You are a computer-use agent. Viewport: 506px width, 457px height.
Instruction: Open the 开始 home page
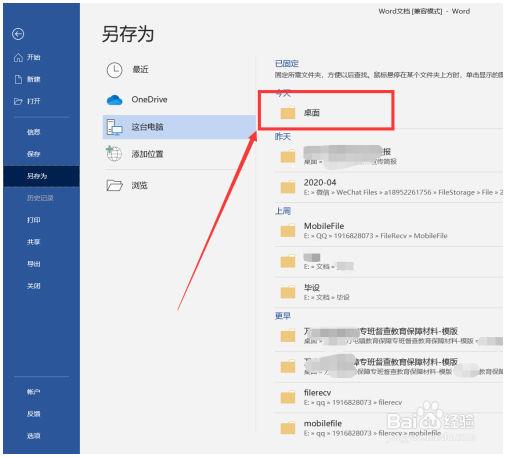pyautogui.click(x=27, y=57)
